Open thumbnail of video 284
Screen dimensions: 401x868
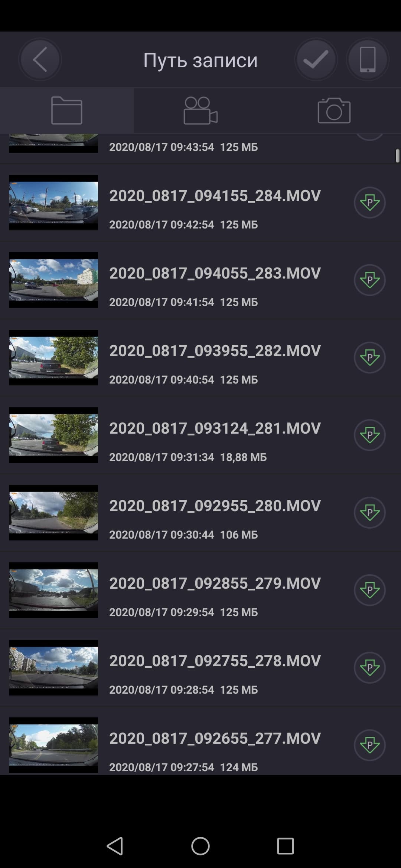[53, 203]
